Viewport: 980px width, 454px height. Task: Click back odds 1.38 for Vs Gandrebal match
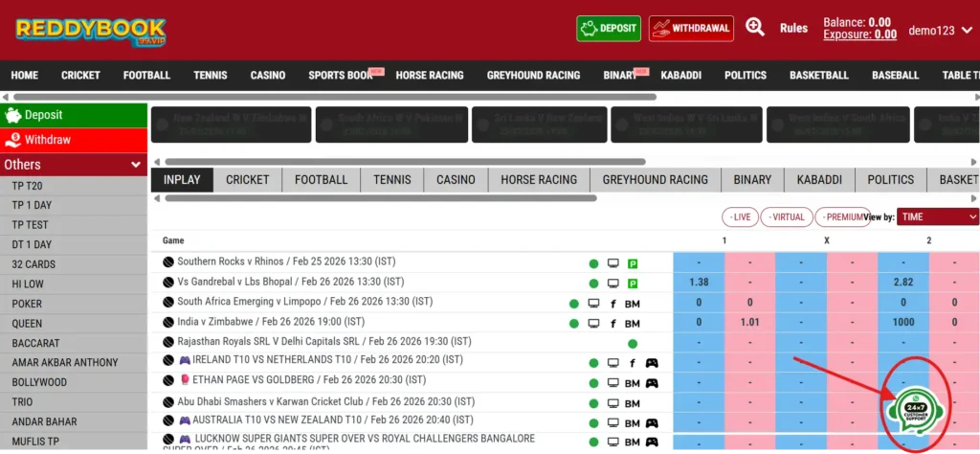pos(699,283)
